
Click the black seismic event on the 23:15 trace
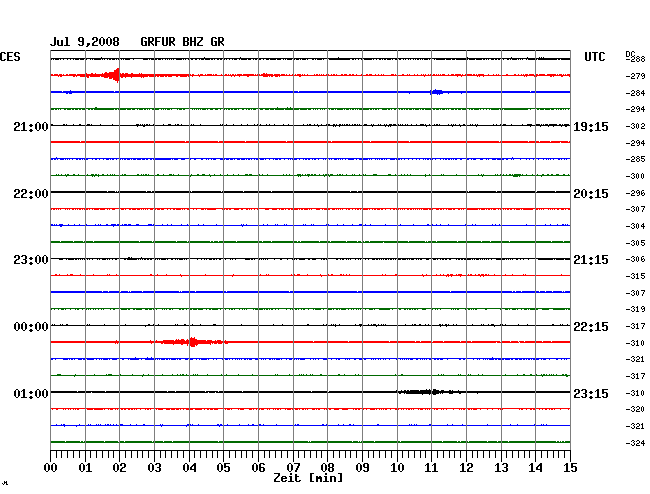(429, 392)
